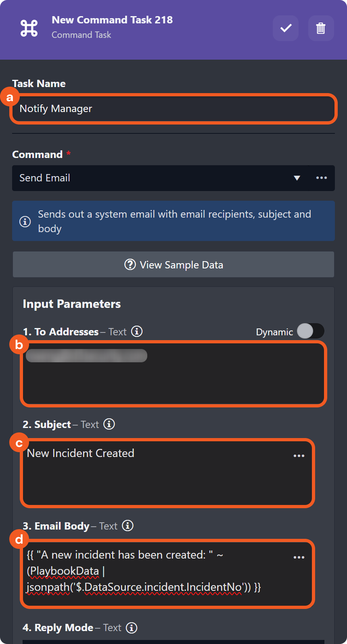Show info for Subject parameter

109,424
